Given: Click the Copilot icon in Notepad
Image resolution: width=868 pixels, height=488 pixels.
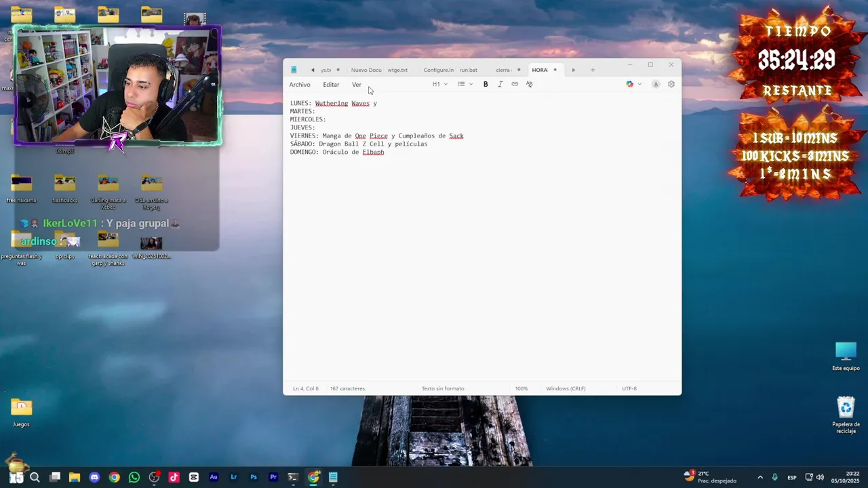Looking at the screenshot, I should [x=630, y=84].
